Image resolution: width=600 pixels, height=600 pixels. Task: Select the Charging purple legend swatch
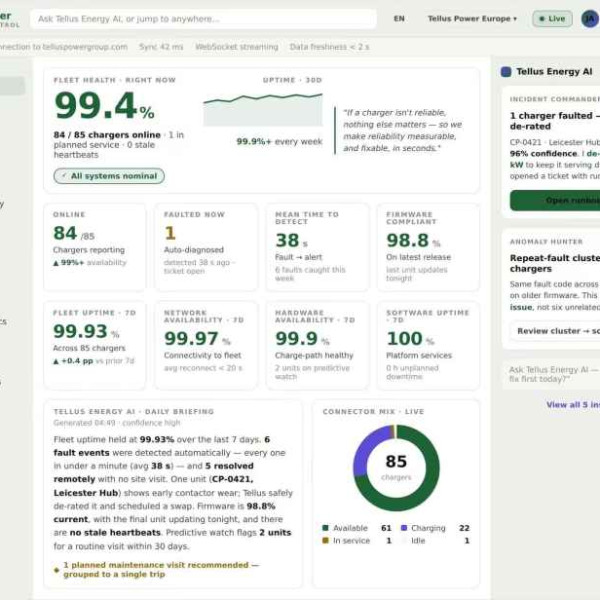pos(404,528)
